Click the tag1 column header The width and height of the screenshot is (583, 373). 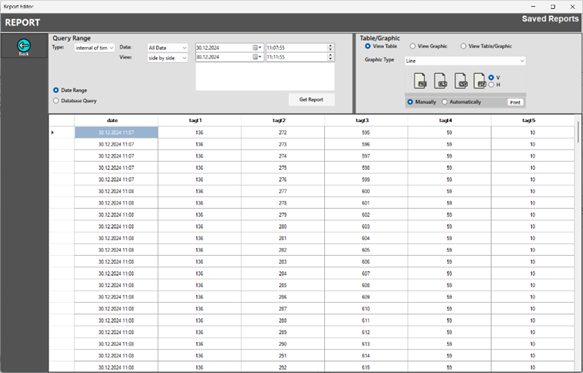199,120
